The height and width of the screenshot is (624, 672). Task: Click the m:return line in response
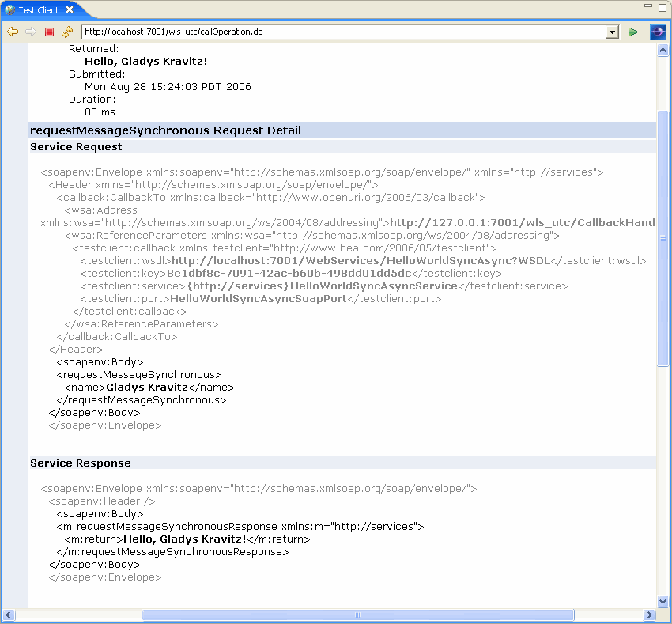[187, 539]
